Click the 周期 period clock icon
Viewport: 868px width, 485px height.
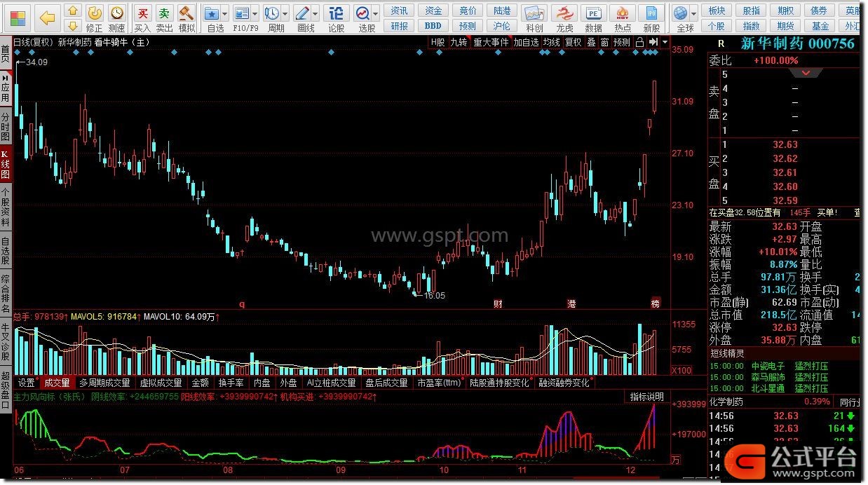[273, 18]
